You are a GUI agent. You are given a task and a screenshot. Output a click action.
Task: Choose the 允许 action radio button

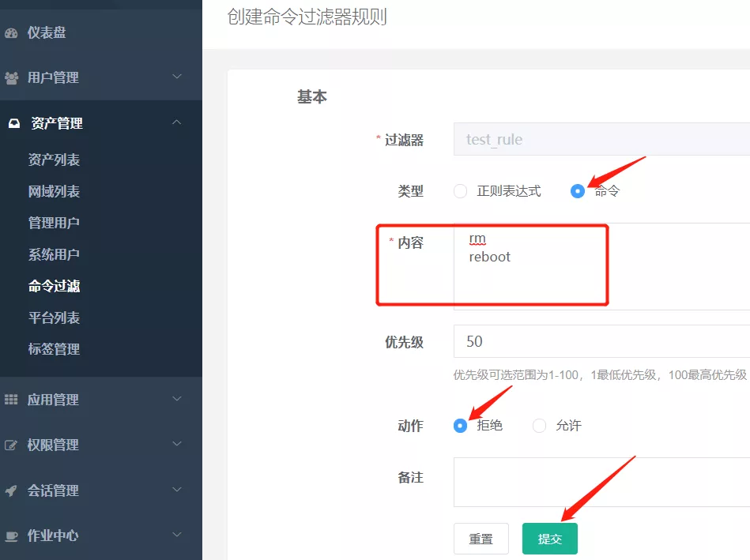click(x=540, y=426)
